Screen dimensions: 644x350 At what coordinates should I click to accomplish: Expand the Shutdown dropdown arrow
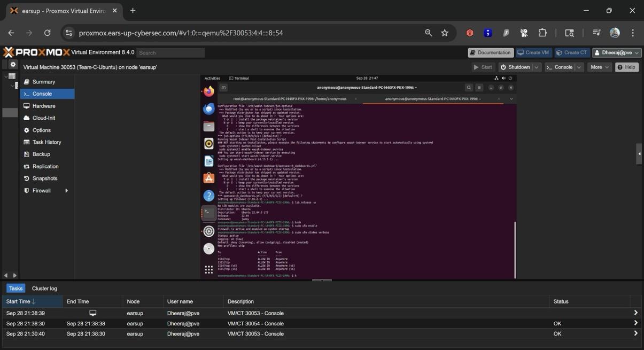pyautogui.click(x=537, y=67)
